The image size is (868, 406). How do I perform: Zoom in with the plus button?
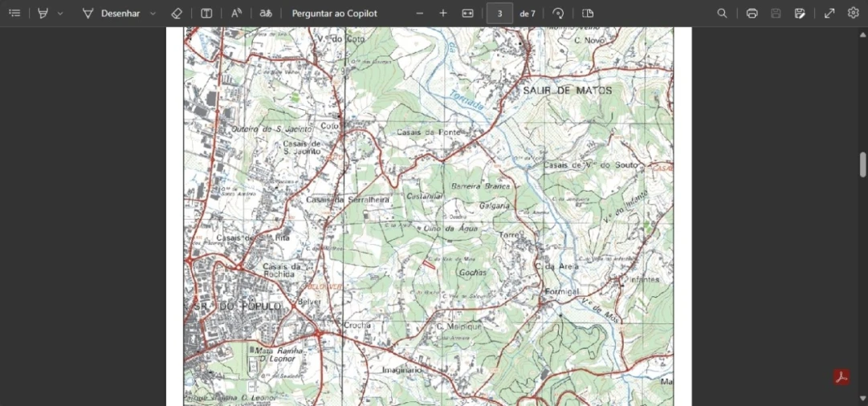(443, 14)
